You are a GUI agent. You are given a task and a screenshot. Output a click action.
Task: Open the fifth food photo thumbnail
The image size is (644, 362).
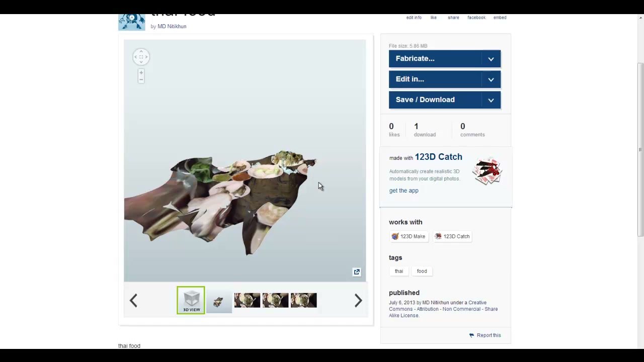pyautogui.click(x=303, y=300)
